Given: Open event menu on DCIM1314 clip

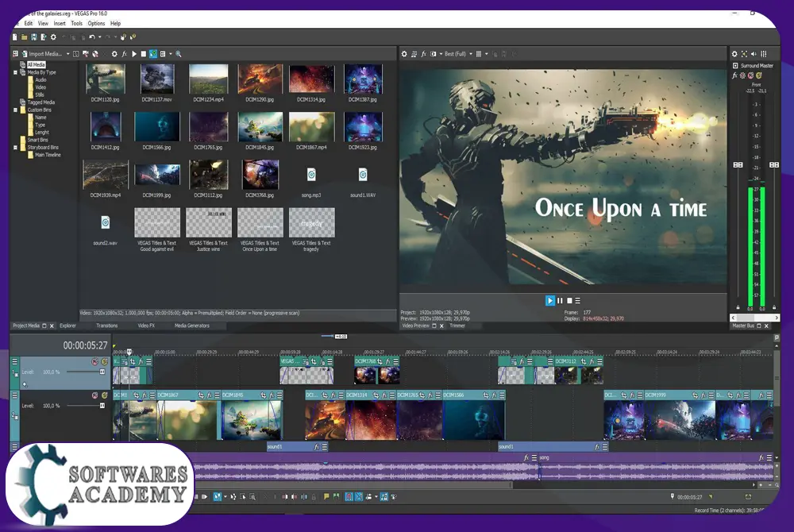Looking at the screenshot, I should (x=392, y=395).
